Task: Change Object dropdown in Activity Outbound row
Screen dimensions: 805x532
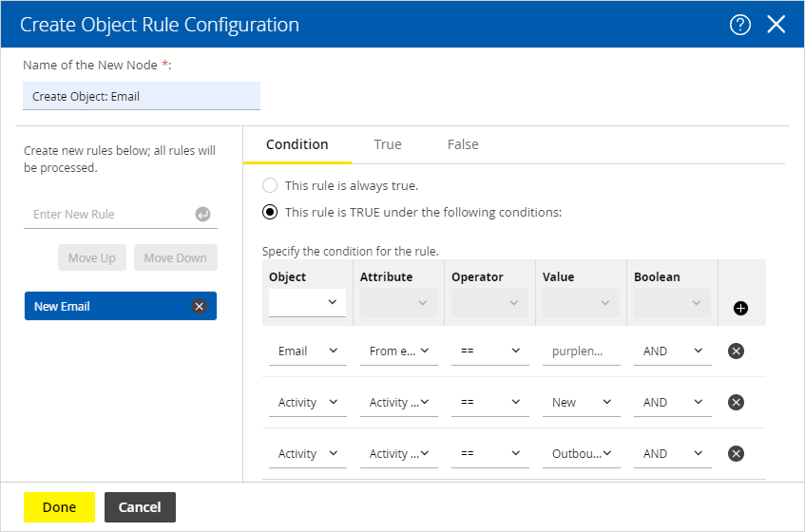Action: 308,454
